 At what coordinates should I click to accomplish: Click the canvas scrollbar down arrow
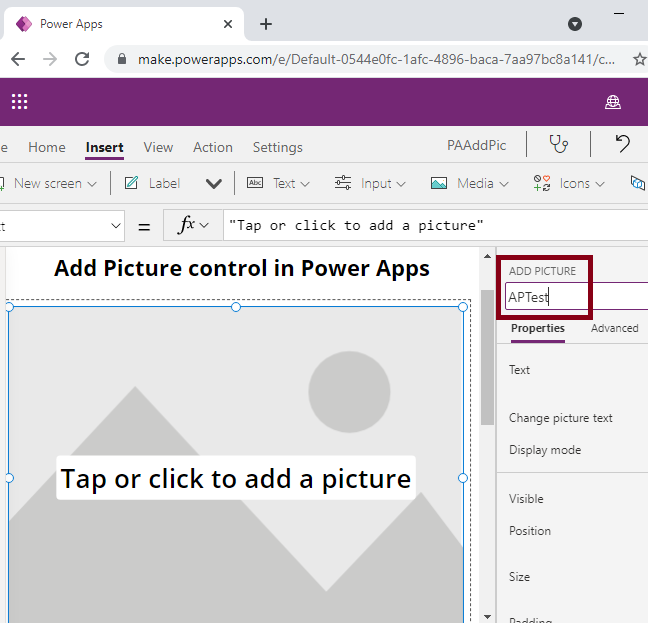pyautogui.click(x=487, y=617)
